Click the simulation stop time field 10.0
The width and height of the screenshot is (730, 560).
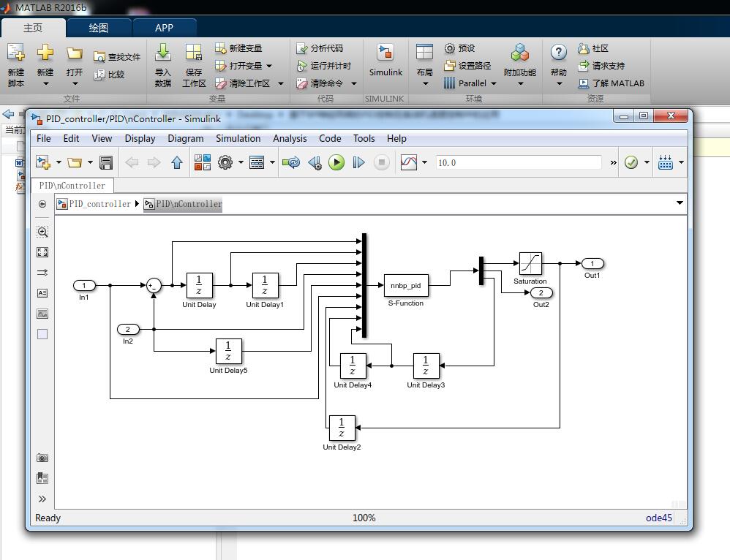coord(519,162)
